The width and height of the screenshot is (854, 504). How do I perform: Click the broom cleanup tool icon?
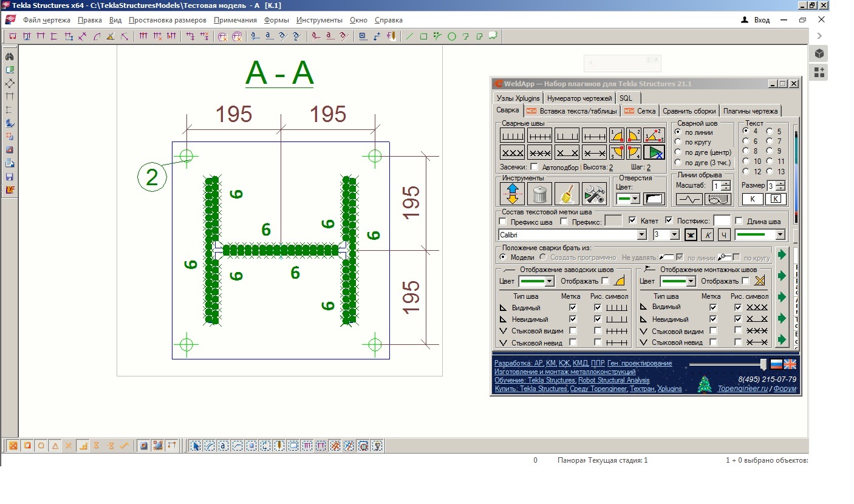click(567, 194)
